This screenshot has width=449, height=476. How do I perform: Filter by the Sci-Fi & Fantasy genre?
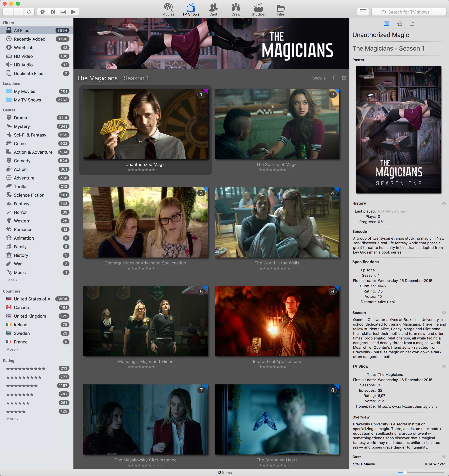37,135
